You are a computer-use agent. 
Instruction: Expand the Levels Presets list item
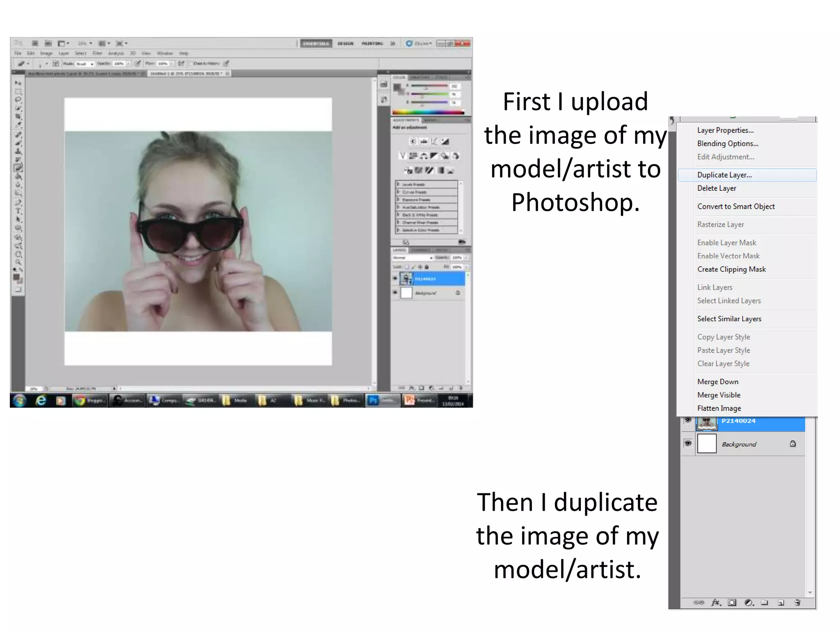coord(398,185)
